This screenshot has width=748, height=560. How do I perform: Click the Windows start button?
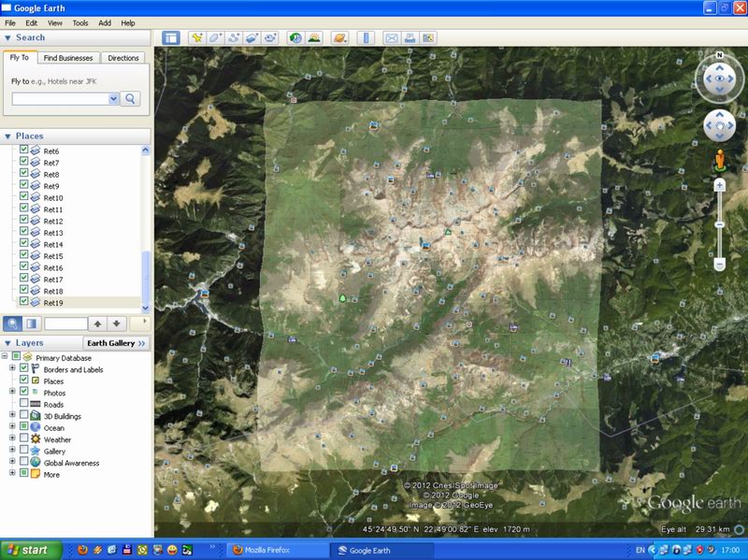(31, 550)
